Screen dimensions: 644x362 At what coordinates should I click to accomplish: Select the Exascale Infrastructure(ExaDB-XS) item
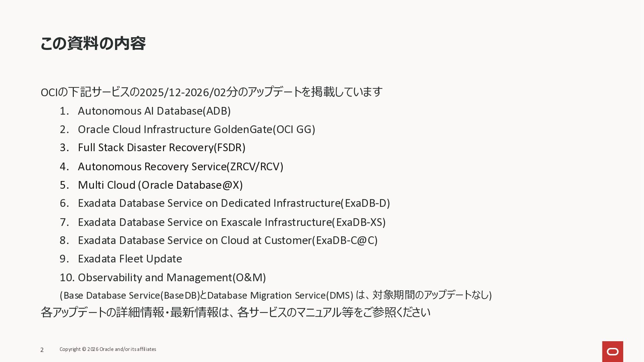231,222
